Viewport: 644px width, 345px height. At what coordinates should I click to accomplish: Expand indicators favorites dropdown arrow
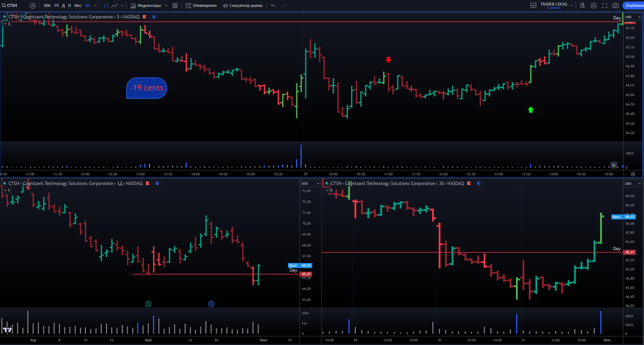click(166, 6)
